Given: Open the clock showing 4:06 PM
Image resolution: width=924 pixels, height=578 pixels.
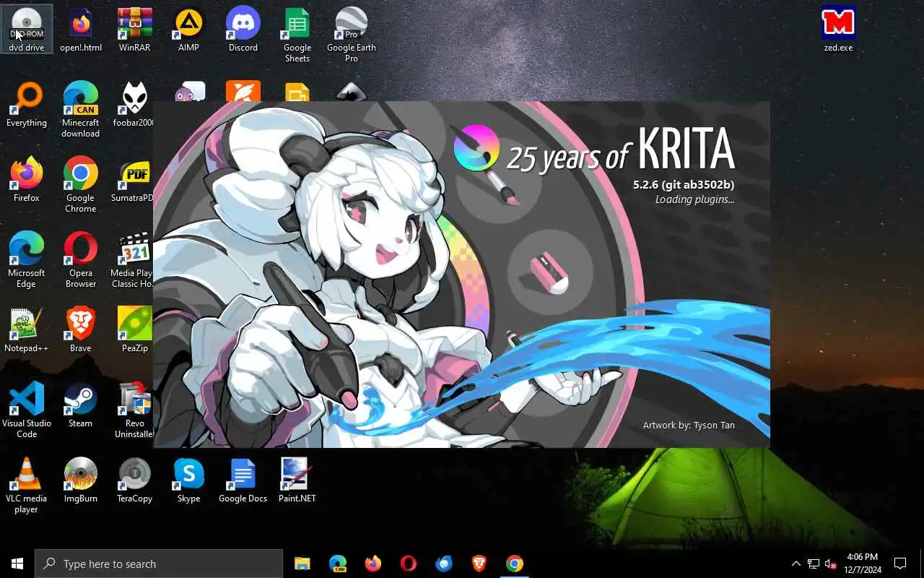Looking at the screenshot, I should pos(863,564).
